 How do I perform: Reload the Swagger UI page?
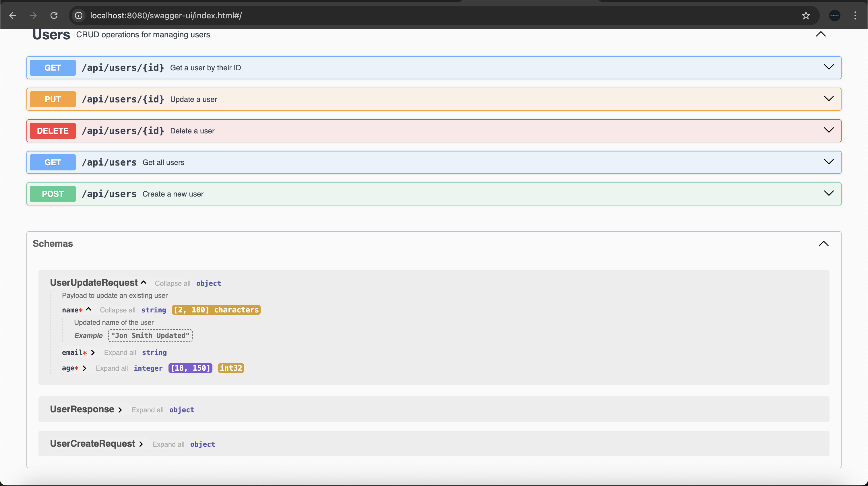click(x=54, y=15)
